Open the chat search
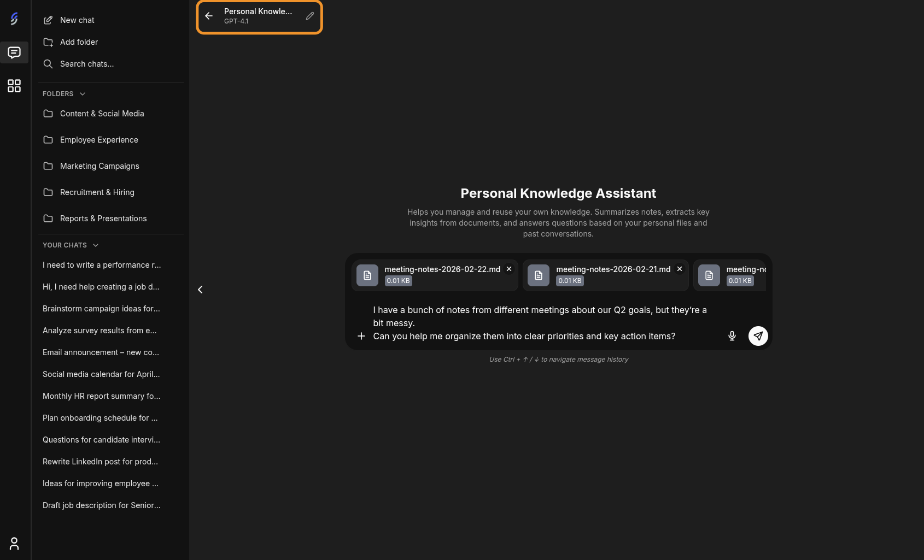 click(x=86, y=64)
